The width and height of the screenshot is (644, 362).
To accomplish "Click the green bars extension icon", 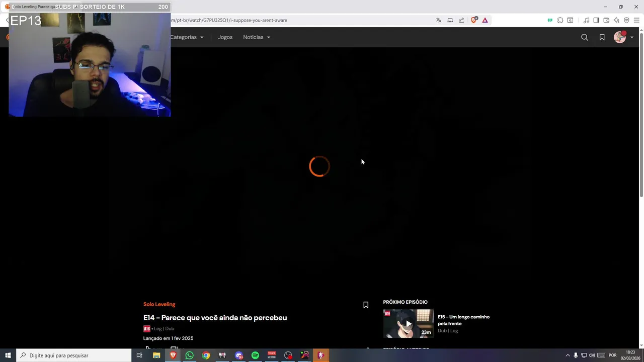I will (x=550, y=20).
